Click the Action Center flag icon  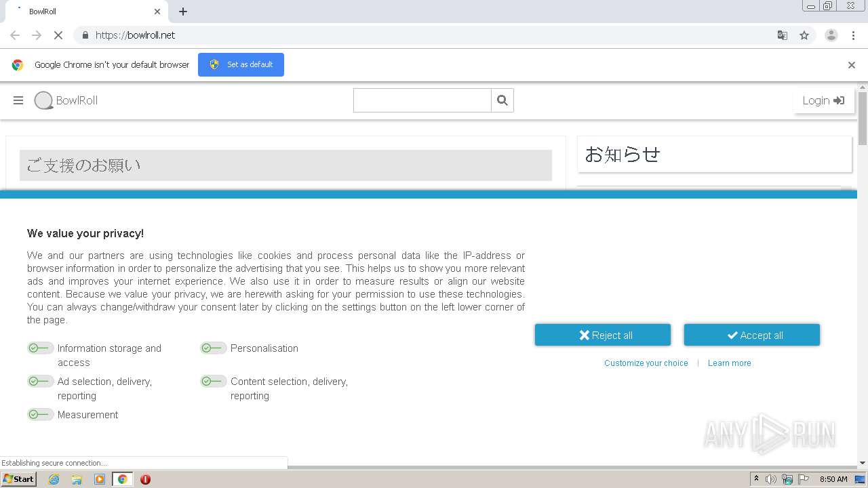[804, 479]
